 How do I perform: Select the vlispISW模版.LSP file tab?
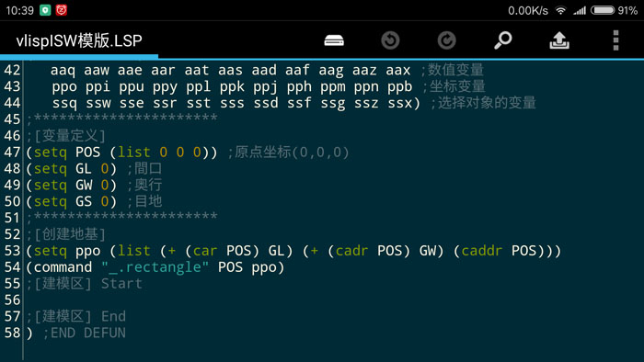tap(79, 40)
